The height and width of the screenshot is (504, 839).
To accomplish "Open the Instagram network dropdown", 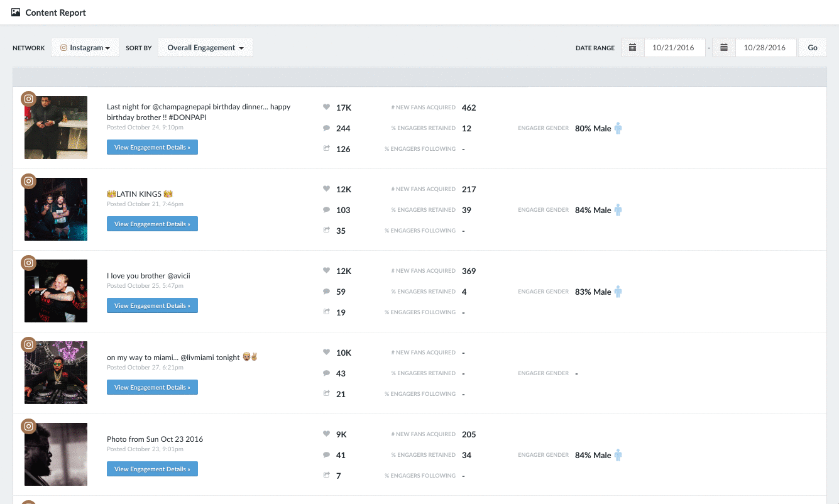I will tap(85, 48).
